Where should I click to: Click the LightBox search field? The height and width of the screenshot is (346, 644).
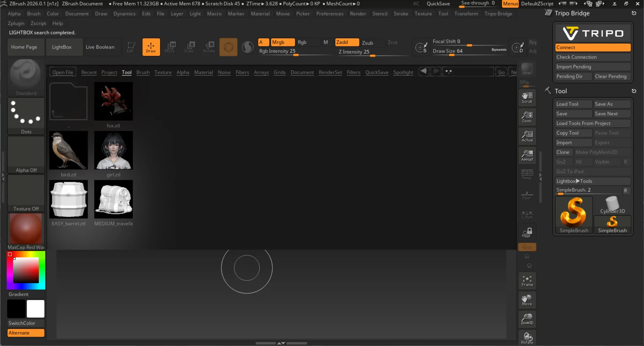[x=468, y=72]
